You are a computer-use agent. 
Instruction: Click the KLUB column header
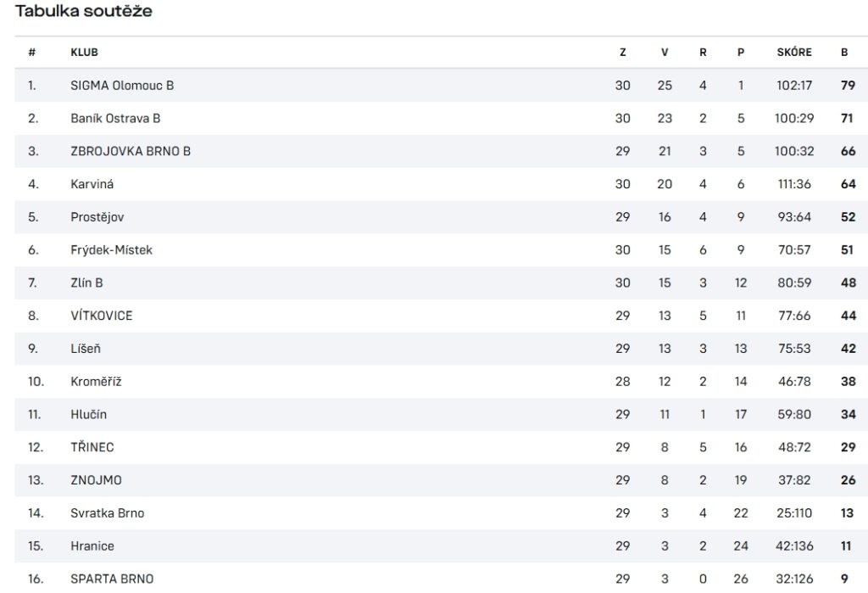click(84, 52)
